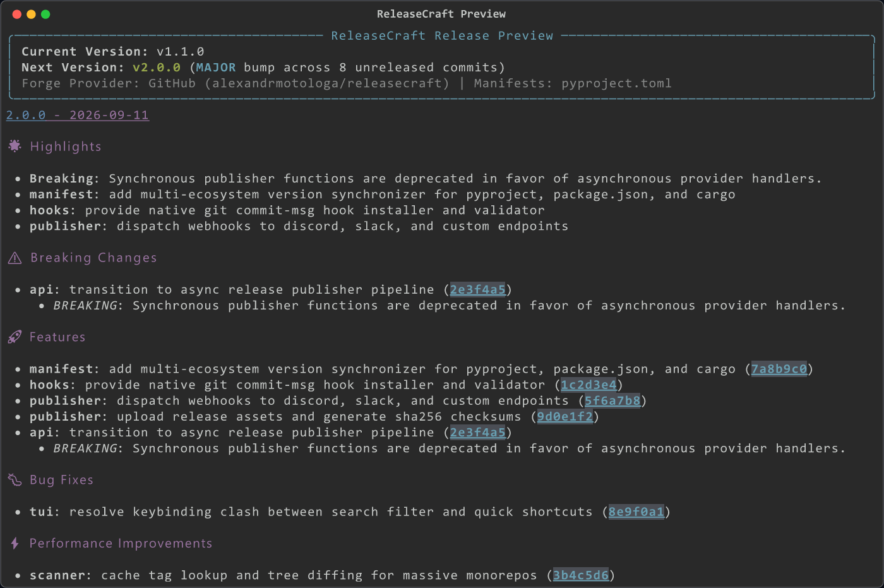The width and height of the screenshot is (884, 588).
Task: Select the "Current Version: v1.1.0" line
Action: 113,52
